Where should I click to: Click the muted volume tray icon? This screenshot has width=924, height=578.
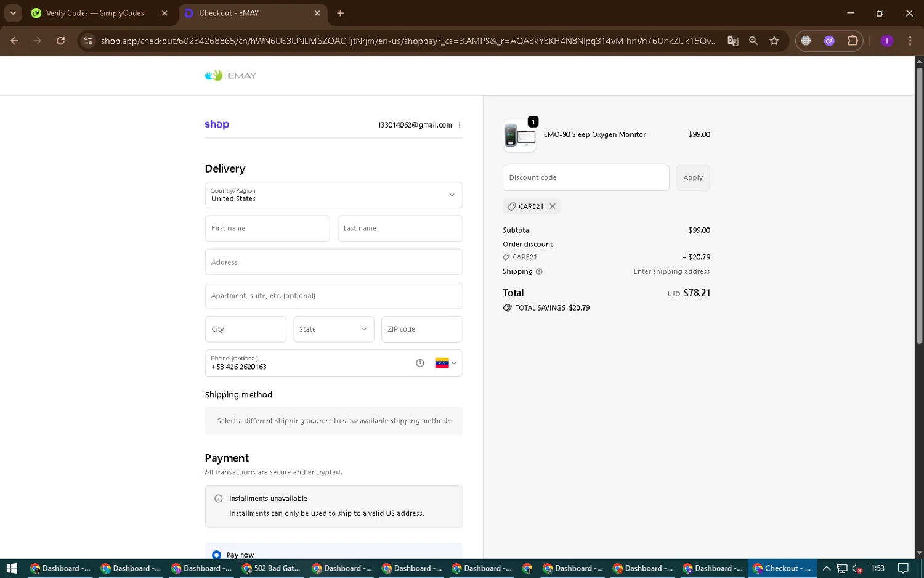coord(857,568)
